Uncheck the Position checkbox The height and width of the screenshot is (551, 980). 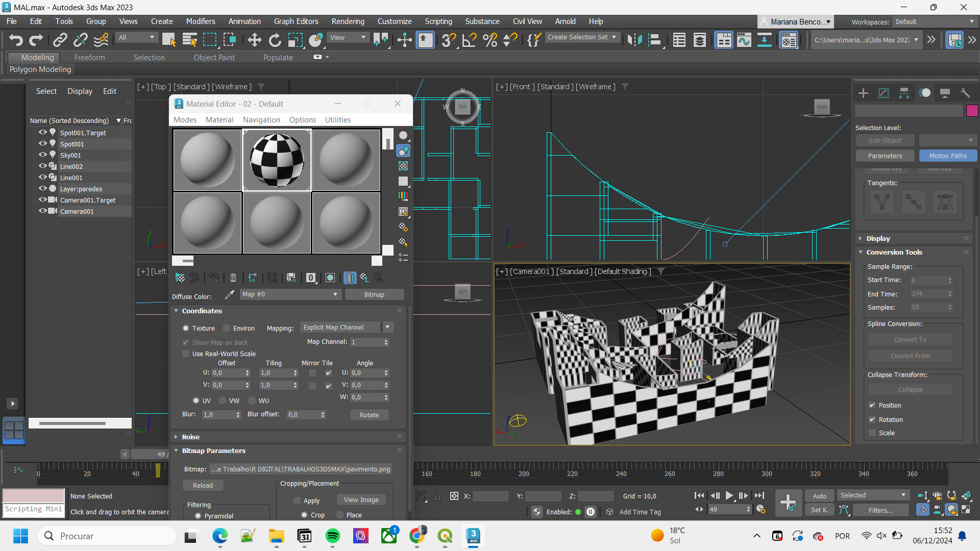click(872, 405)
